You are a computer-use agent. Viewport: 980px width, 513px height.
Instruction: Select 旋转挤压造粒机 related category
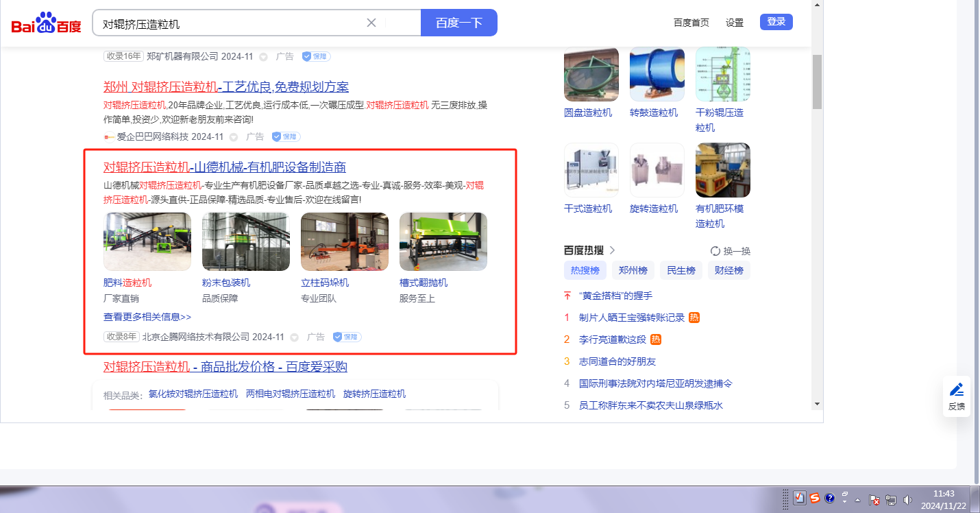[374, 394]
